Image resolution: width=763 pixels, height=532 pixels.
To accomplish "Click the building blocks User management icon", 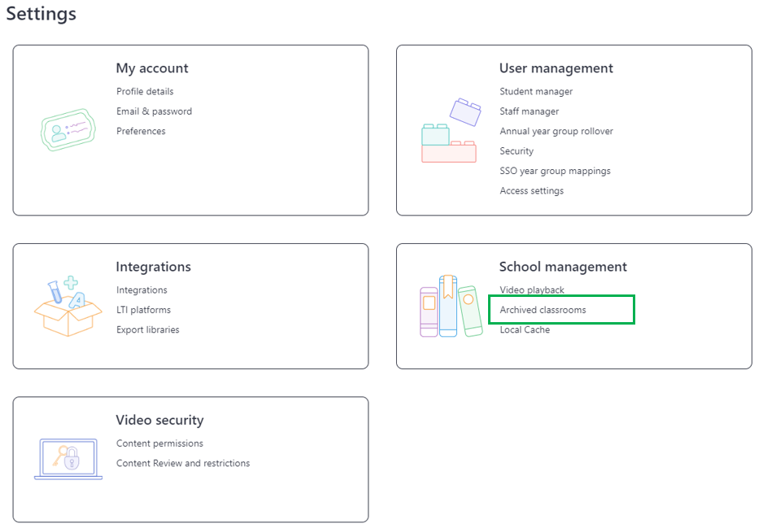I will [451, 130].
